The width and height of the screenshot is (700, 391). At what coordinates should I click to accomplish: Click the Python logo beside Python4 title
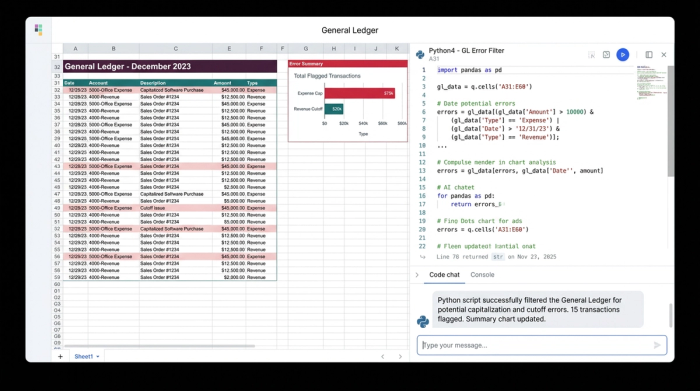click(420, 54)
